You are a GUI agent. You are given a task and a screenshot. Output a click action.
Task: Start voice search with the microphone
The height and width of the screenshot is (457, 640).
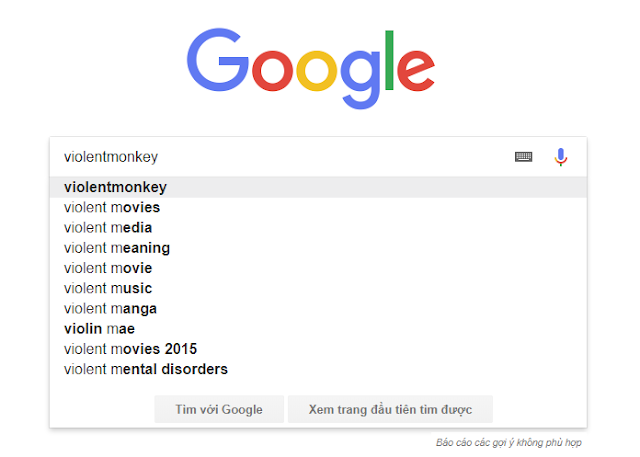pos(561,157)
